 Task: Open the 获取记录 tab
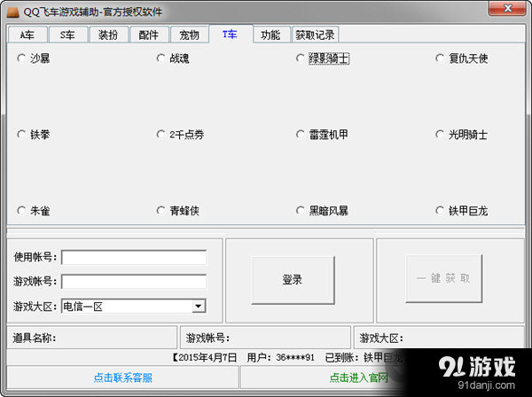(315, 35)
